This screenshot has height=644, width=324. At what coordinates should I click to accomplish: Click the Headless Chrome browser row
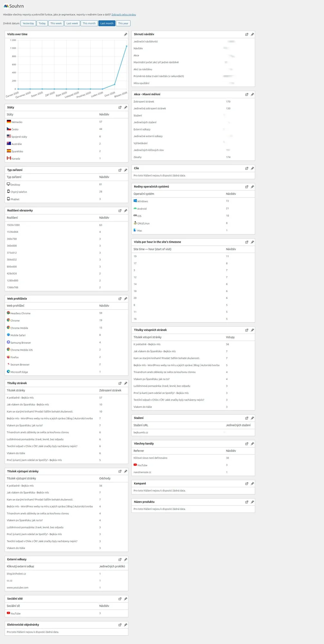tap(66, 313)
